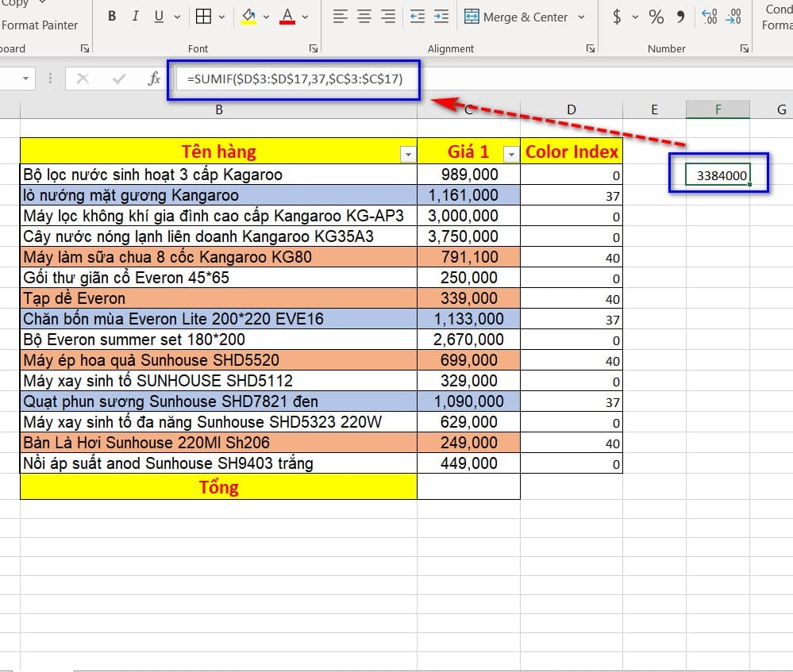Viewport: 793px width, 672px height.
Task: Toggle underline formatting
Action: pyautogui.click(x=159, y=17)
